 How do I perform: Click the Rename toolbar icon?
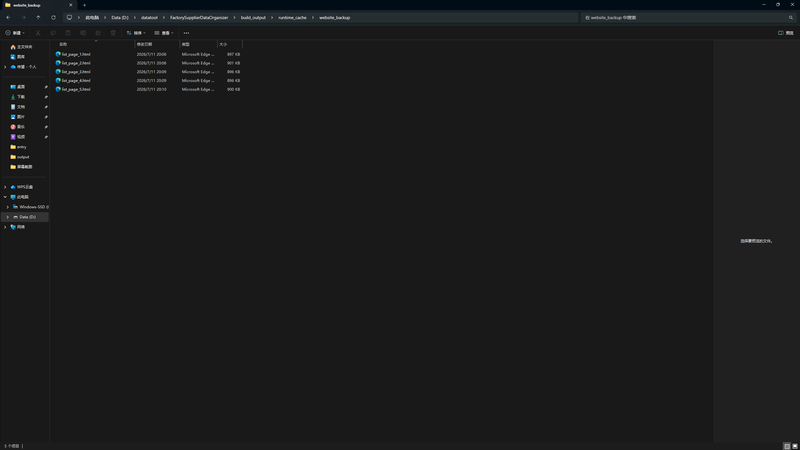(x=83, y=33)
